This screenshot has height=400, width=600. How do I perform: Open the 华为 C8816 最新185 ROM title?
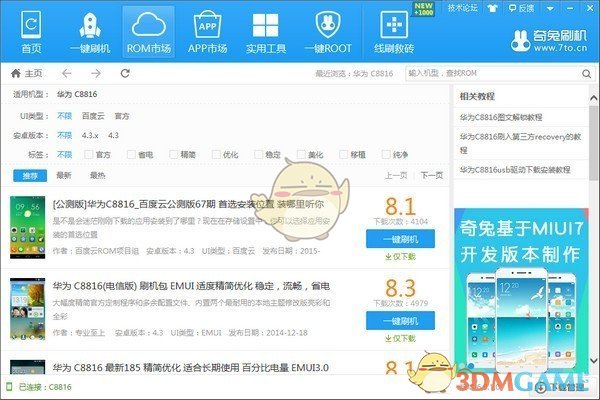click(x=191, y=367)
